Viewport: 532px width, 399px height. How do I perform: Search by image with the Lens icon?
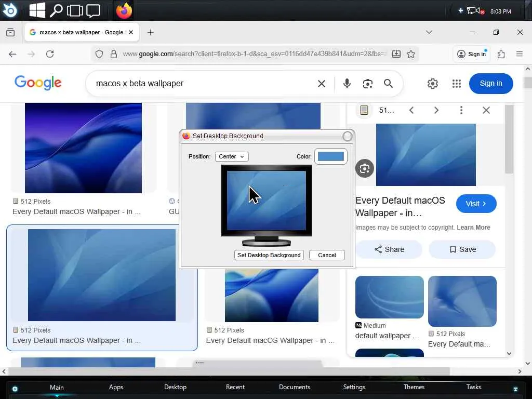(367, 84)
